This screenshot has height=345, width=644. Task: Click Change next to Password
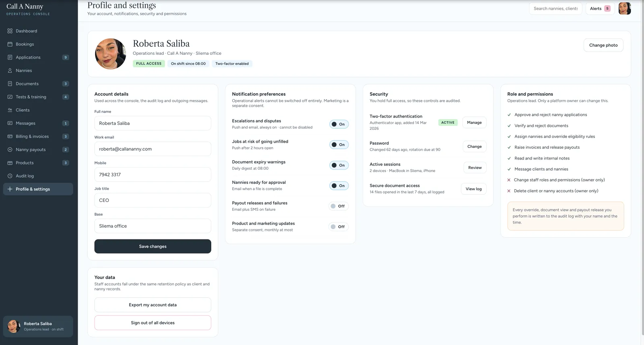coord(475,147)
